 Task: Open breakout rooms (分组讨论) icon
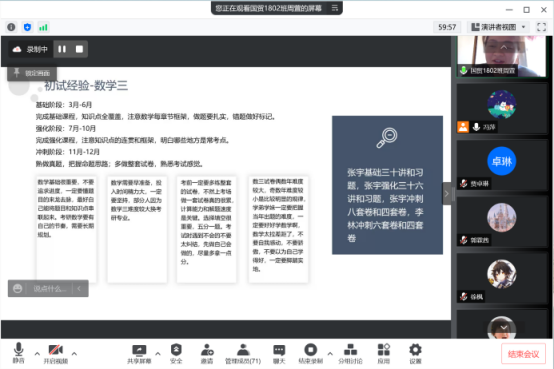(x=350, y=353)
